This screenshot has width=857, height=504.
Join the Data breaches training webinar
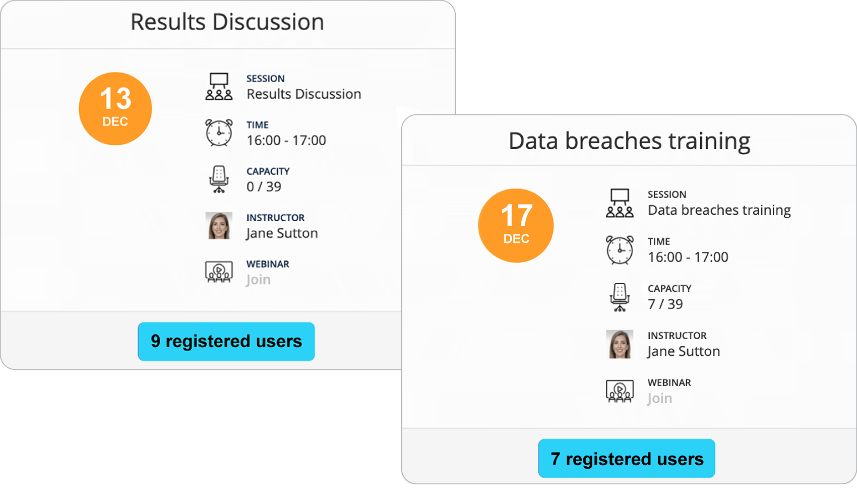tap(660, 399)
